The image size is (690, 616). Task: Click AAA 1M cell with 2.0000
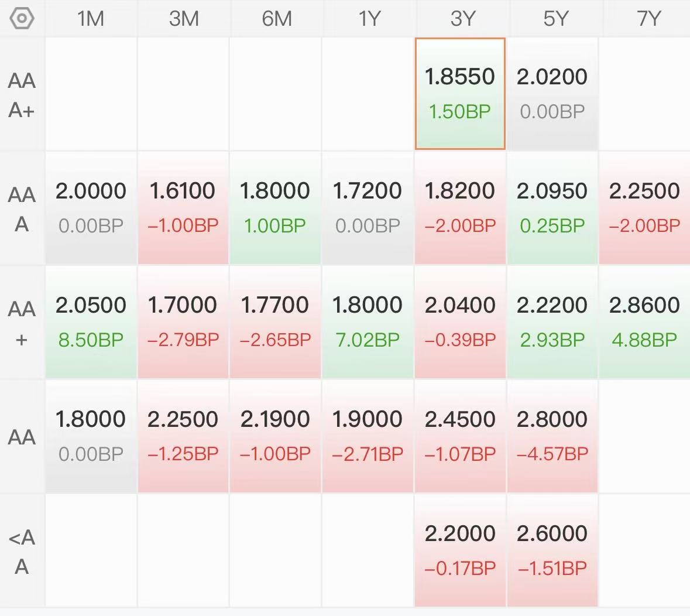[91, 208]
